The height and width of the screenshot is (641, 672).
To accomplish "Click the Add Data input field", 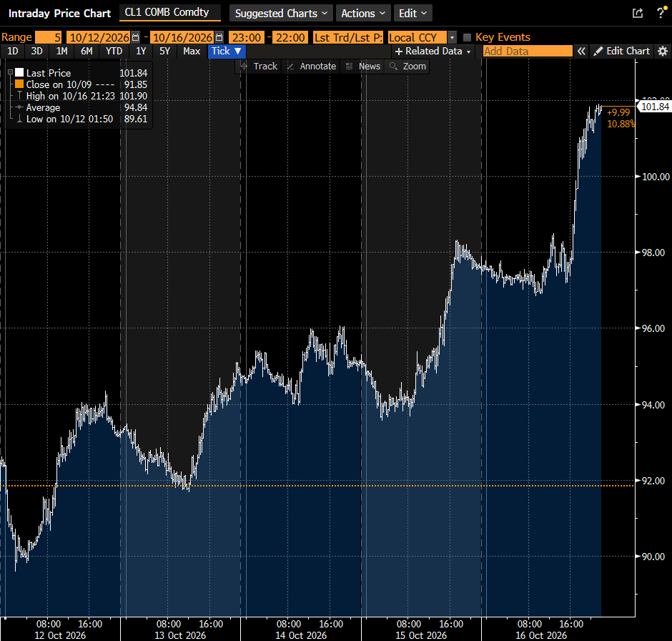I will tap(528, 52).
